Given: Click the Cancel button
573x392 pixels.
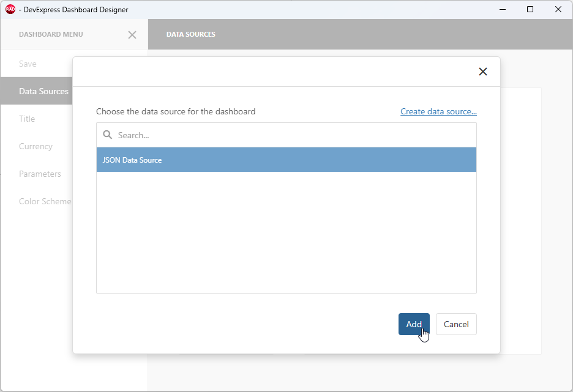Looking at the screenshot, I should pos(456,324).
